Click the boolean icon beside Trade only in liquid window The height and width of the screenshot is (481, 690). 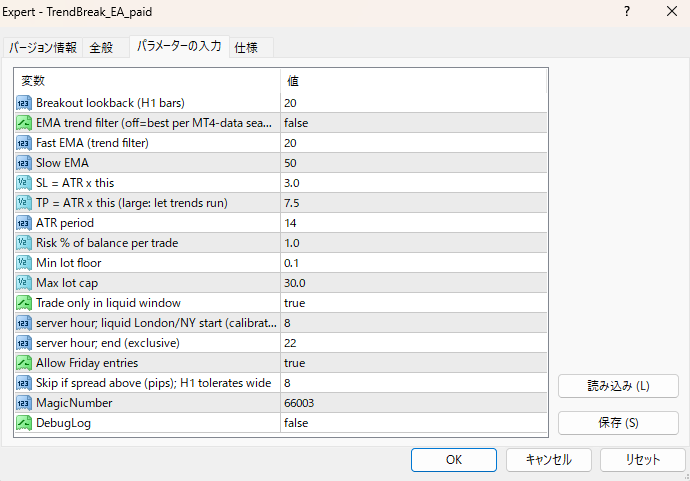[24, 303]
